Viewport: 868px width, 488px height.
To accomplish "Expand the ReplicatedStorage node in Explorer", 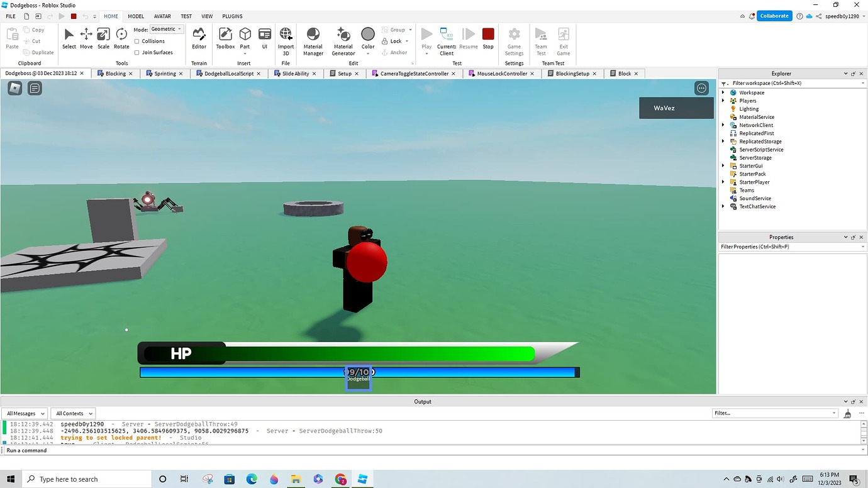I will click(723, 141).
